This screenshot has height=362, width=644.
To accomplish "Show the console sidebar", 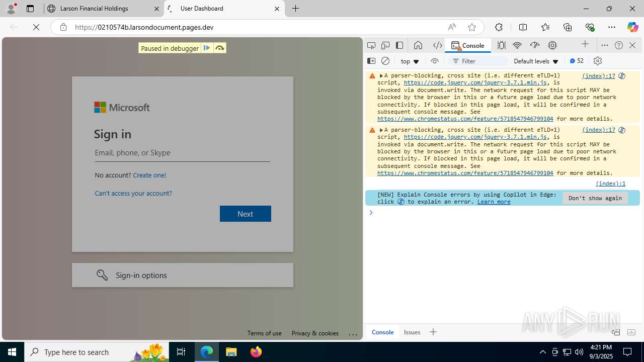I will coord(371,61).
